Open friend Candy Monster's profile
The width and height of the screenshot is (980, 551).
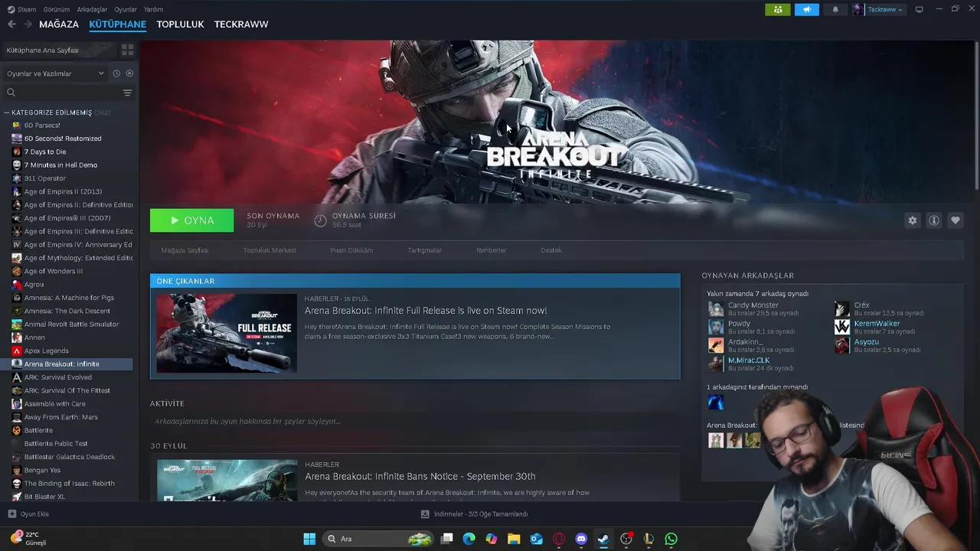[x=753, y=305]
